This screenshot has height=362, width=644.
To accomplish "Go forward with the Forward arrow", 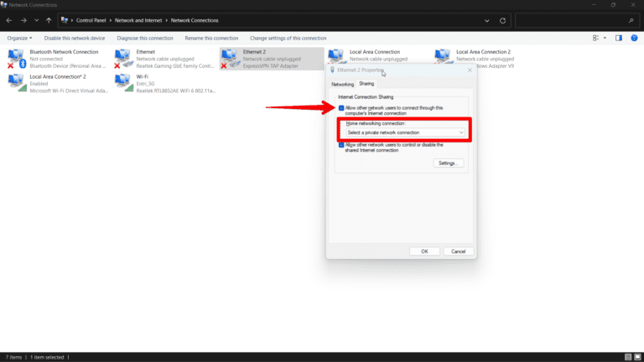I will pyautogui.click(x=23, y=20).
